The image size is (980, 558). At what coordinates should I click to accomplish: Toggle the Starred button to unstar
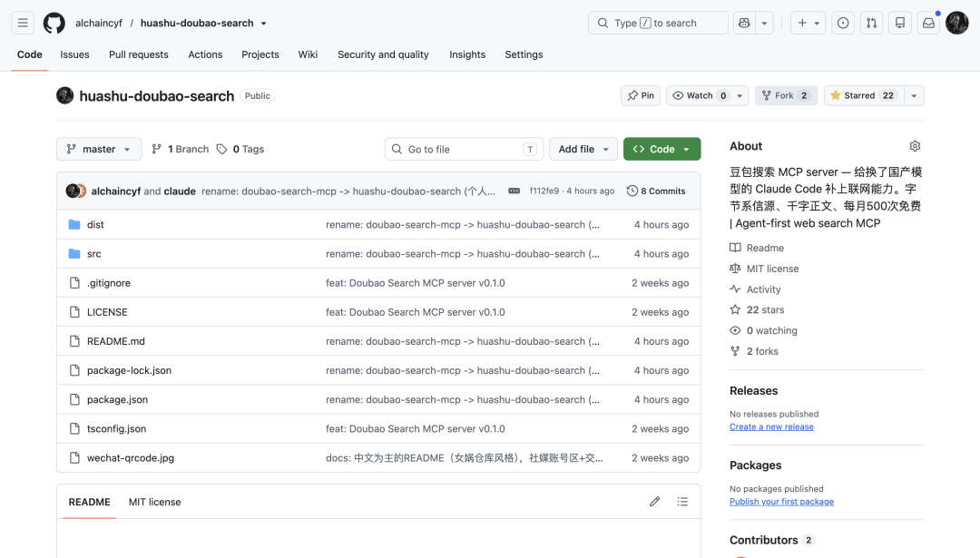click(x=864, y=95)
